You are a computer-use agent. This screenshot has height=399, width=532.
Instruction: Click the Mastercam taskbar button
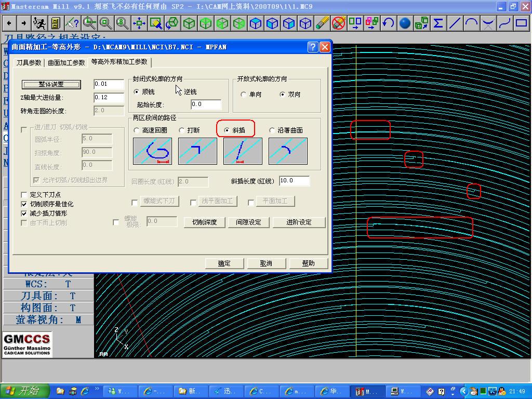click(x=367, y=392)
